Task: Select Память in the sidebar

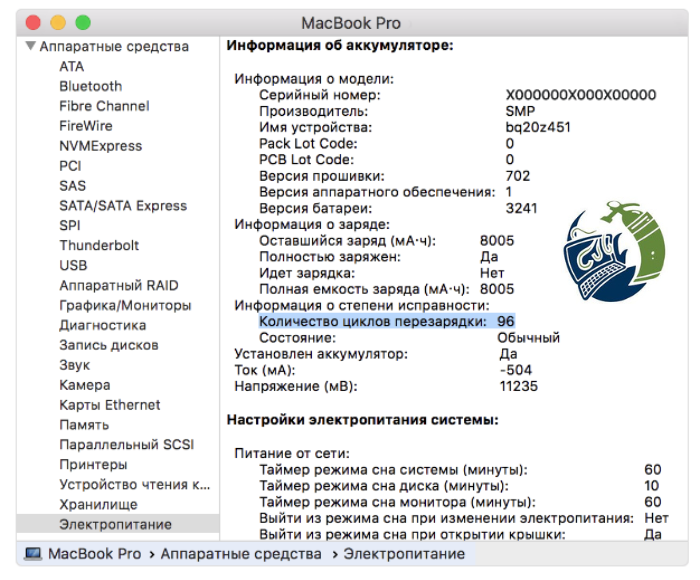Action: tap(84, 425)
